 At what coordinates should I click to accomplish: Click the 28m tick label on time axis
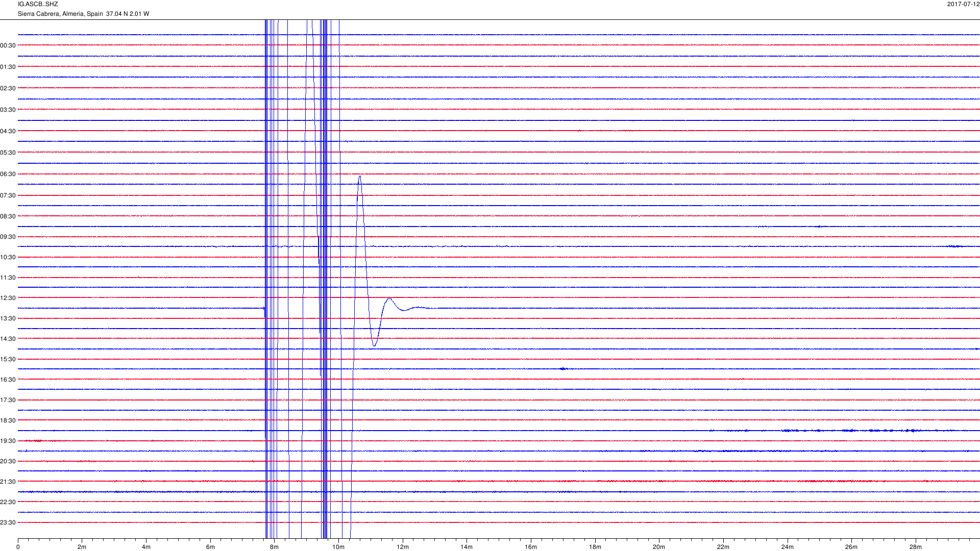[x=916, y=547]
